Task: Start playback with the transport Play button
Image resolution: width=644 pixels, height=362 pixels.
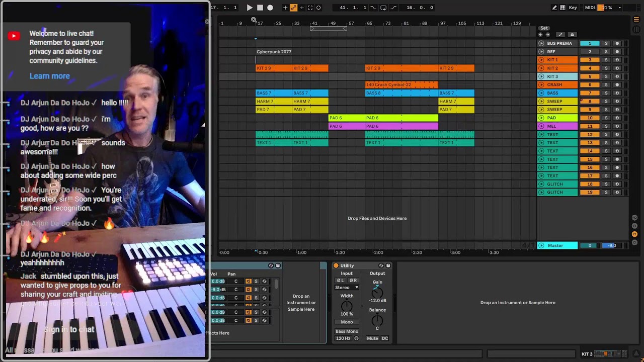Action: pyautogui.click(x=250, y=8)
